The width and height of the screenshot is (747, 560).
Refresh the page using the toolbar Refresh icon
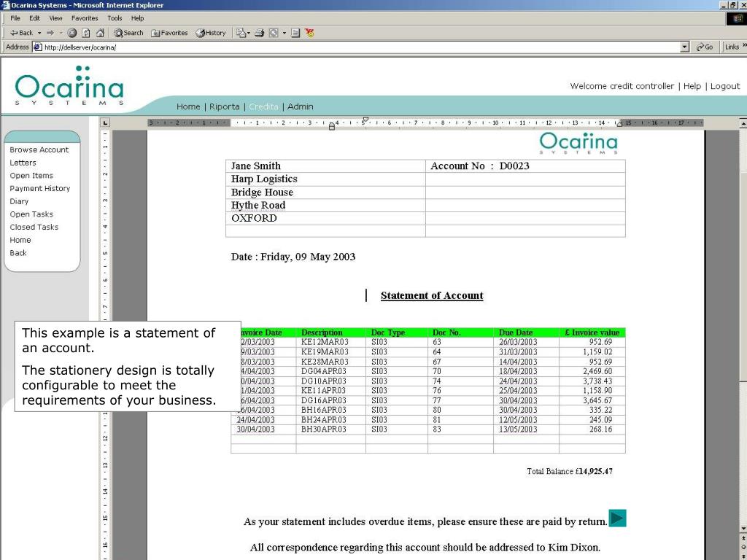[x=86, y=33]
